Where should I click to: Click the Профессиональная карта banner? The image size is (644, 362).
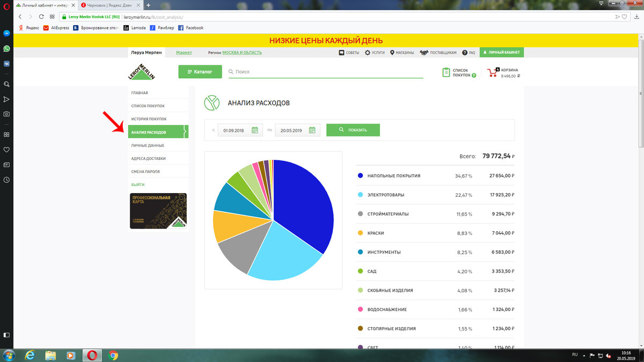click(x=158, y=211)
